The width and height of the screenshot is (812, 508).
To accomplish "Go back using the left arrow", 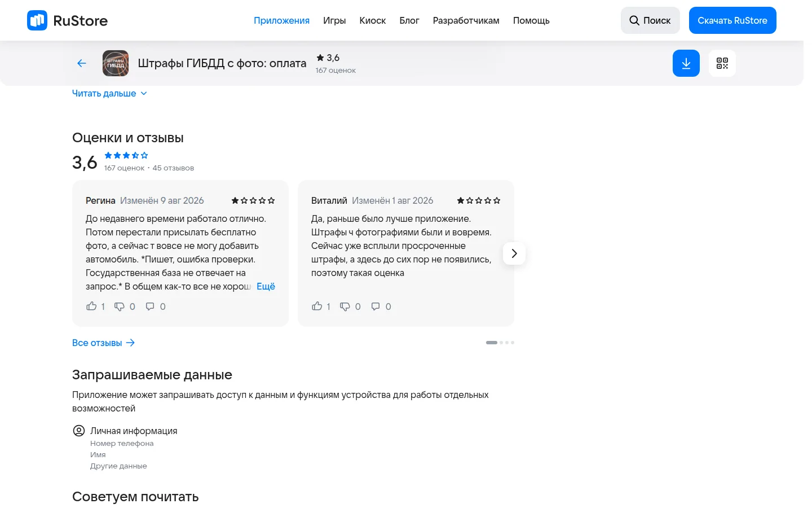I will (x=82, y=63).
